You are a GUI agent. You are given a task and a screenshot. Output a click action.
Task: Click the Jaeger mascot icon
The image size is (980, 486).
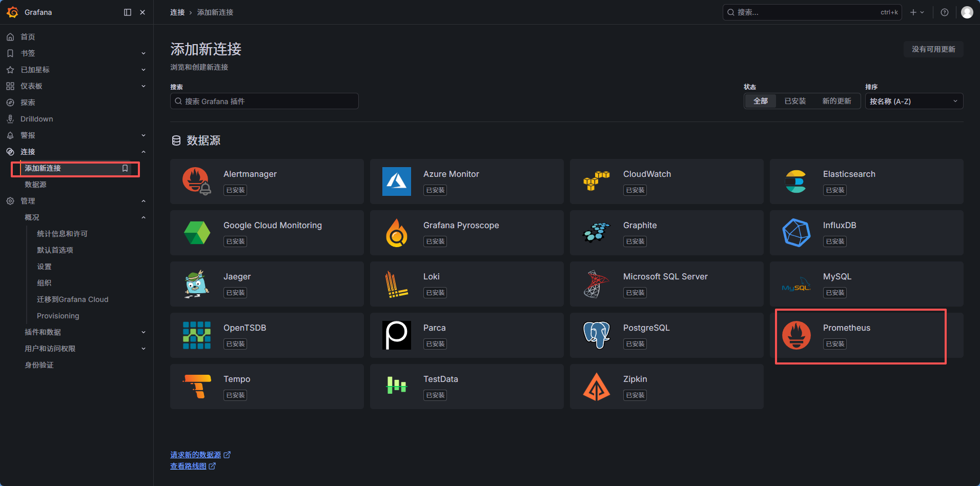(x=197, y=284)
